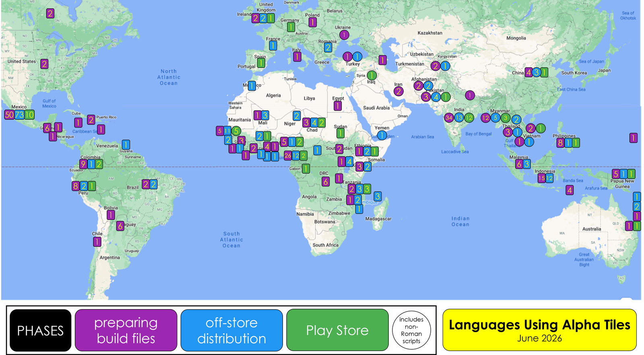Viewport: 644px width, 355px height.
Task: Open the blue 2 marker in Romania
Action: click(328, 47)
